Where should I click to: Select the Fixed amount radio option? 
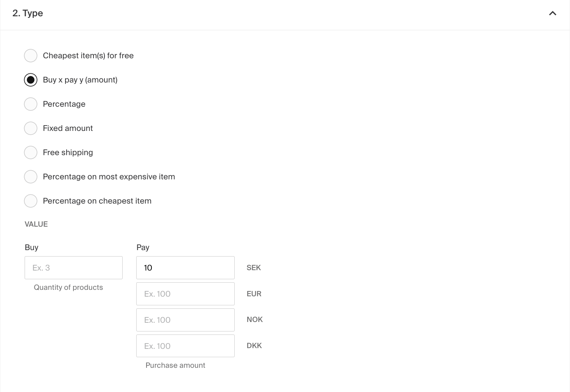point(31,128)
